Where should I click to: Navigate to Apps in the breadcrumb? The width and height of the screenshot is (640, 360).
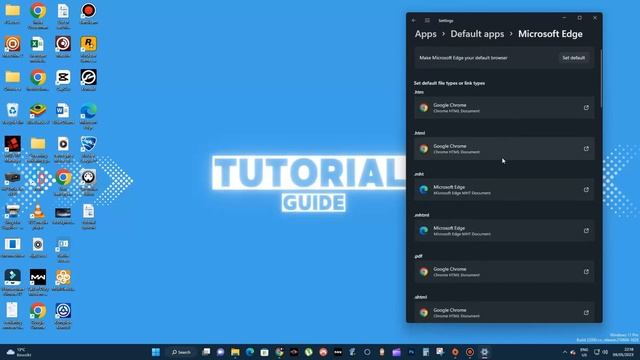pyautogui.click(x=425, y=34)
